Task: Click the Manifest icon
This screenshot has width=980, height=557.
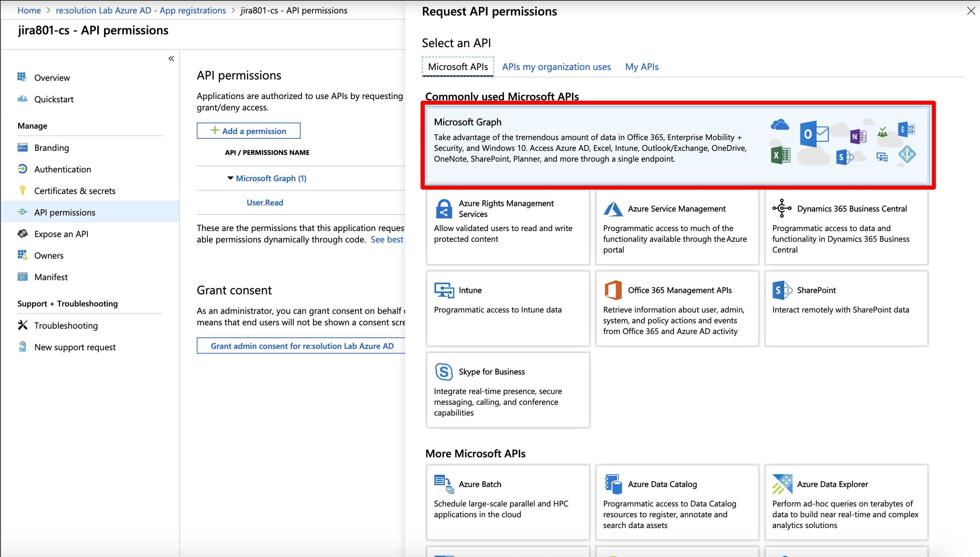Action: pyautogui.click(x=22, y=276)
